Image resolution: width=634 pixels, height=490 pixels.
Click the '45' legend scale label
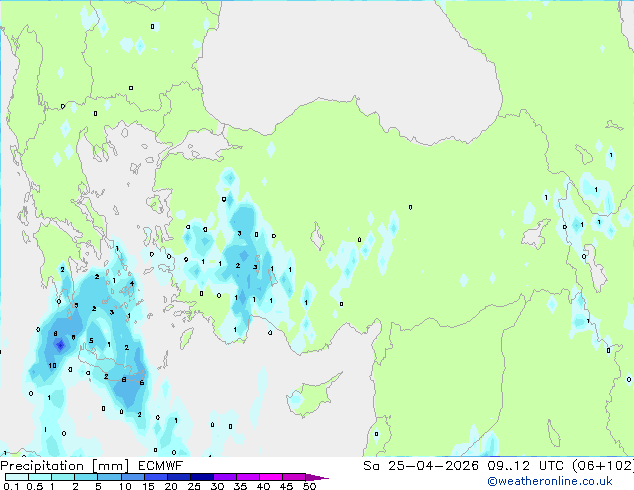tap(286, 486)
